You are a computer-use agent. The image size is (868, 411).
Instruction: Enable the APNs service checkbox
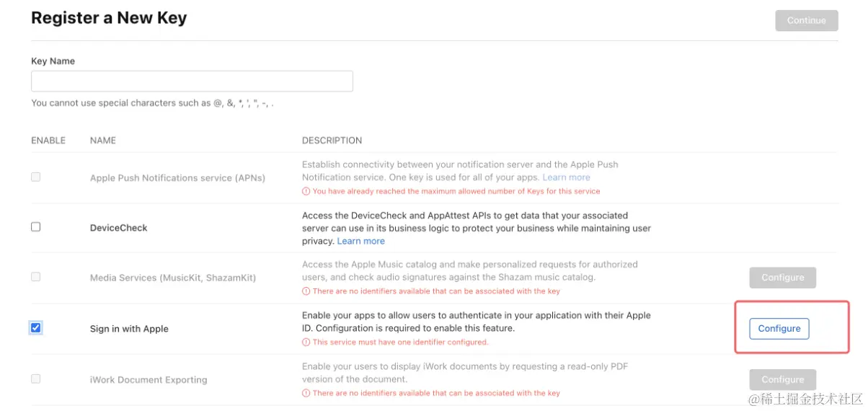(36, 177)
